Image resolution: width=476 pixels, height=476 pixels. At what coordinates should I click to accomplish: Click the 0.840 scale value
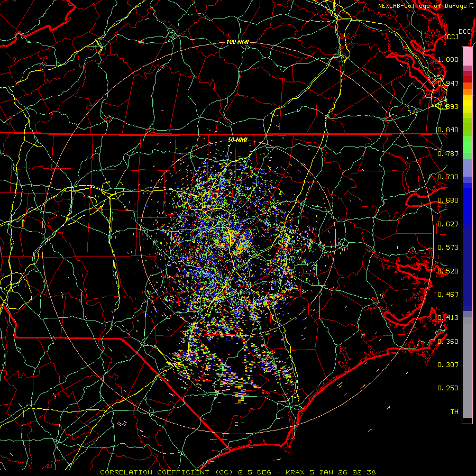448,130
